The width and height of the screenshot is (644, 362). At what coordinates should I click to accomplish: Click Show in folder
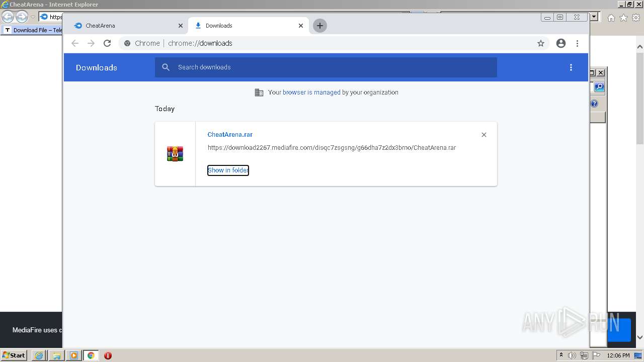228,170
